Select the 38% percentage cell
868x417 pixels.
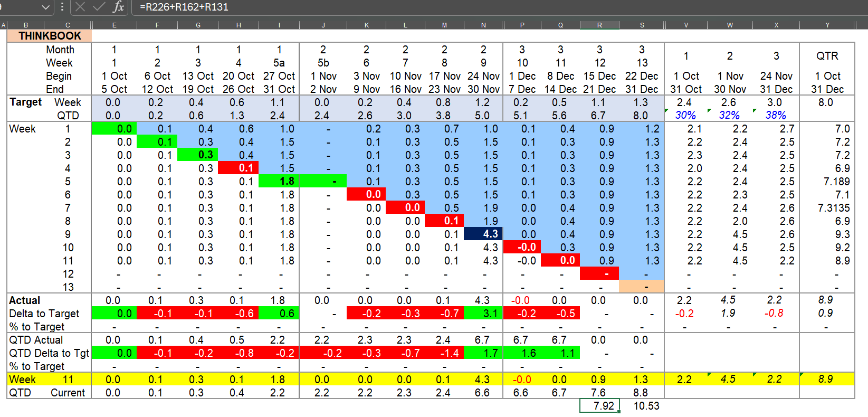coord(776,115)
